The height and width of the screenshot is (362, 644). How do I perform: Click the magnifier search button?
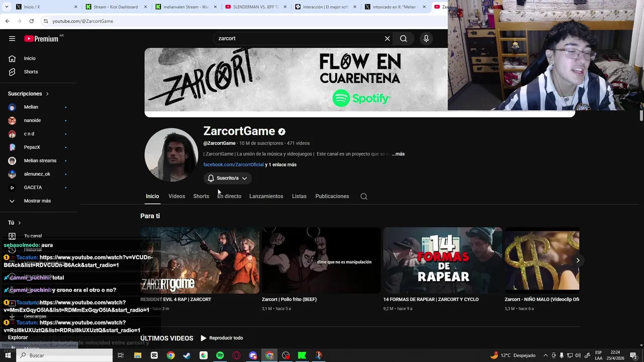404,38
